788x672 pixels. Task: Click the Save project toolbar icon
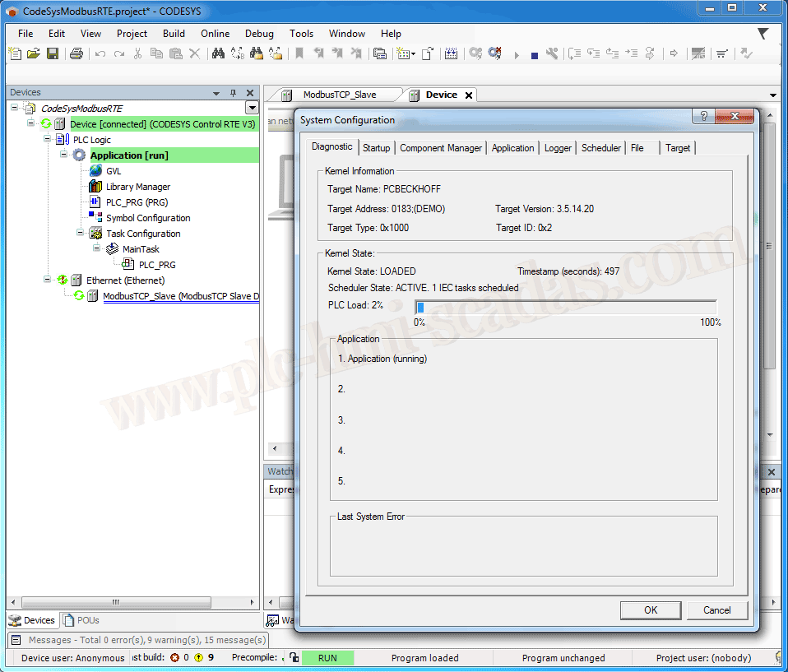(53, 53)
